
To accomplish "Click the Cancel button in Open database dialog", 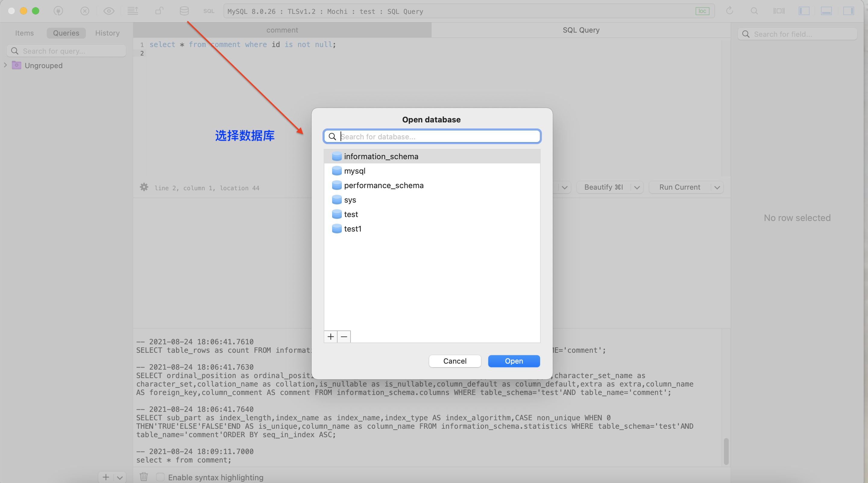I will pyautogui.click(x=455, y=361).
